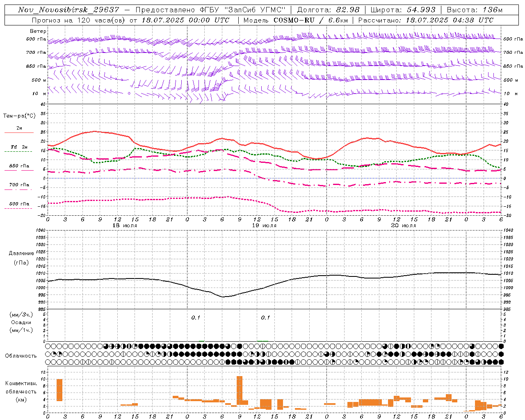525x420 pixels.
Task: Click the left 1040 pressure axis value
Action: coord(40,230)
